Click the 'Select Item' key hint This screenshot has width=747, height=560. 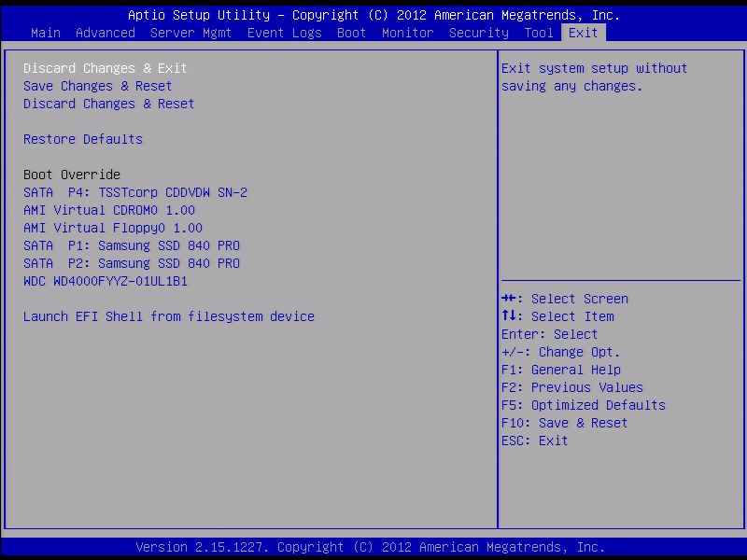pos(572,316)
